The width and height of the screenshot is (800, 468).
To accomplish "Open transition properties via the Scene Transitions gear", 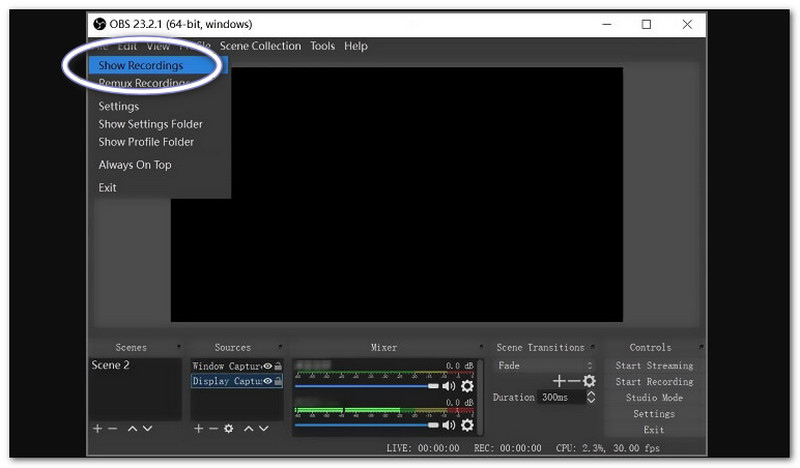I will coord(589,381).
